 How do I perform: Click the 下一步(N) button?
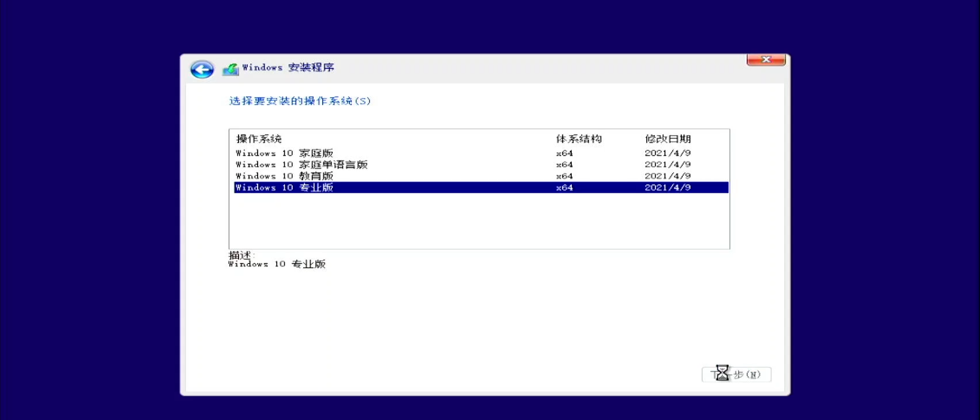(736, 374)
